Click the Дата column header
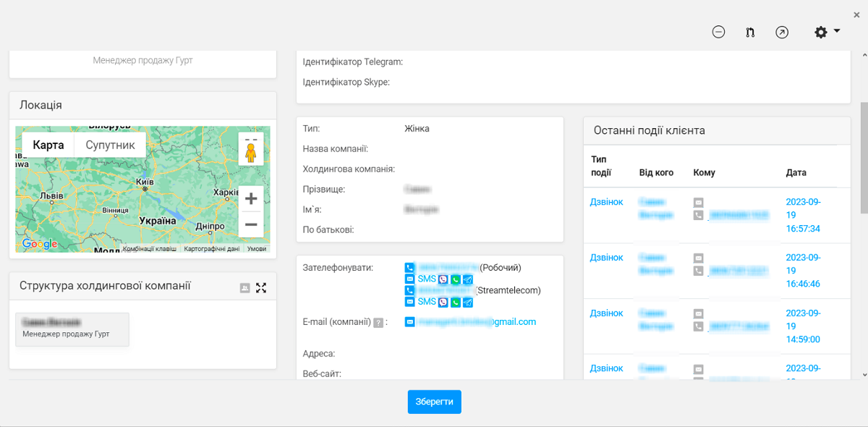This screenshot has height=427, width=868. 796,173
